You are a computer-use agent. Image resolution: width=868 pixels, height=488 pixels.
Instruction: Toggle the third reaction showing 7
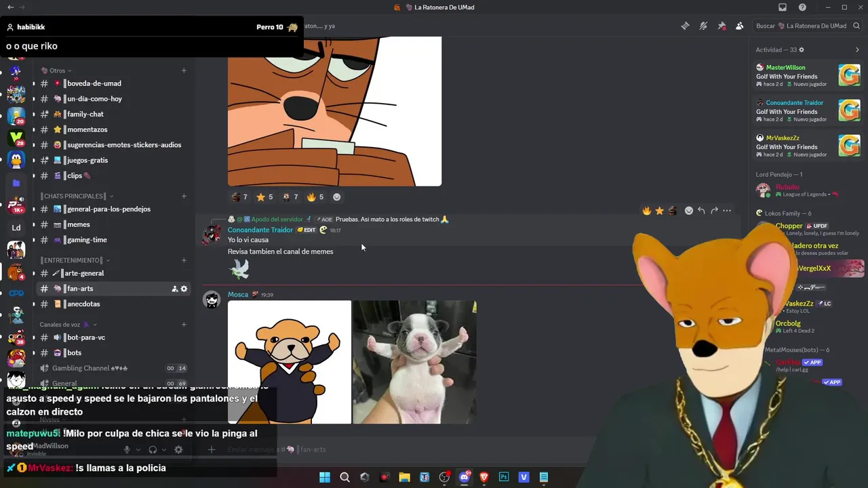click(x=290, y=197)
